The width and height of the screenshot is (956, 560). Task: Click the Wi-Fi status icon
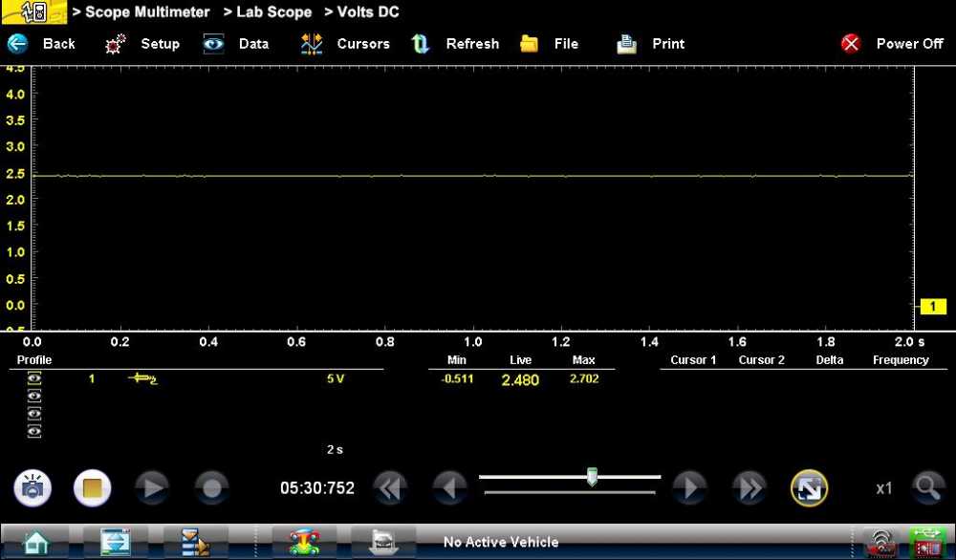coord(880,541)
